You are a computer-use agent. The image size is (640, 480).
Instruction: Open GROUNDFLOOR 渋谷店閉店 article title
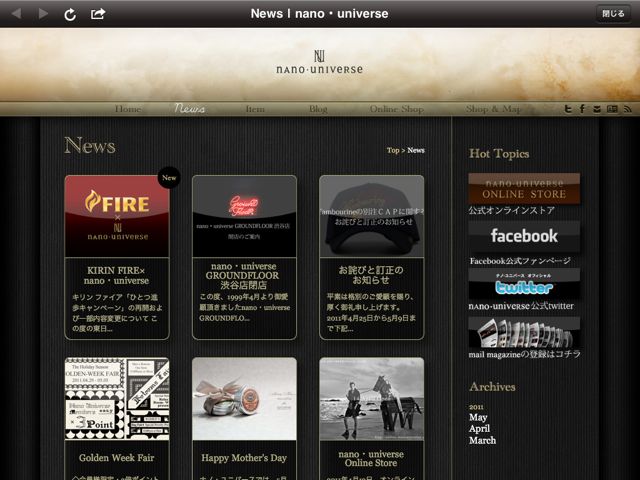tap(243, 276)
